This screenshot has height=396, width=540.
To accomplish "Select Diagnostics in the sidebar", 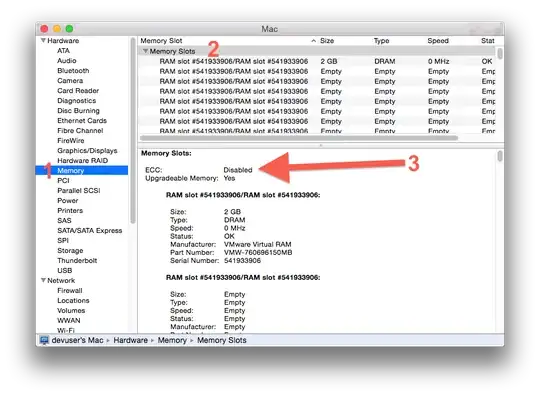I will click(76, 101).
